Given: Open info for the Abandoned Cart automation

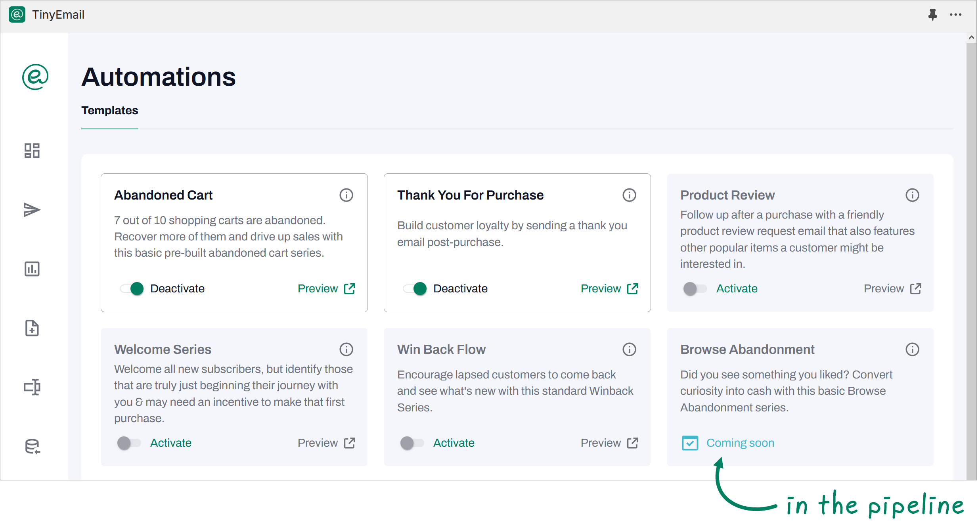Looking at the screenshot, I should [346, 195].
